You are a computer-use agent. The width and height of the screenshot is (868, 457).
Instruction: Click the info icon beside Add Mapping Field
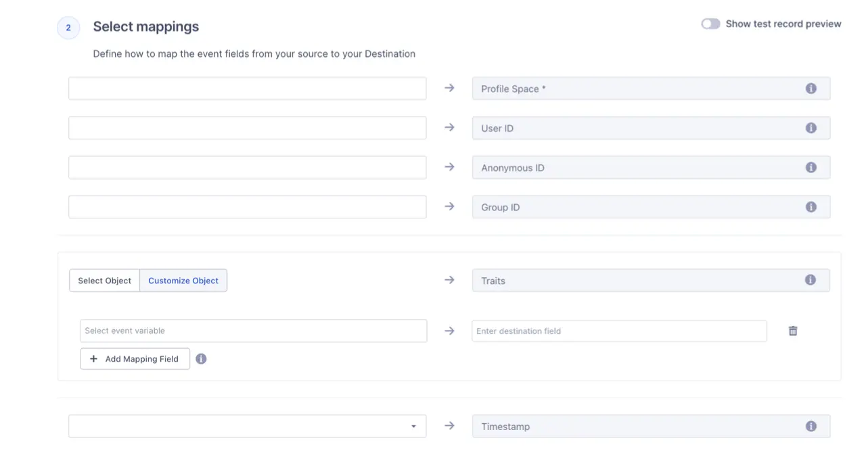tap(201, 359)
